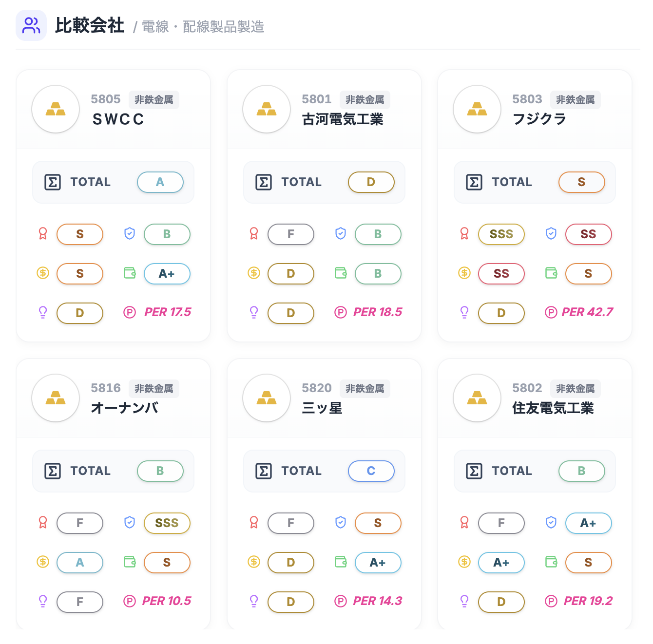Image resolution: width=653 pixels, height=644 pixels.
Task: Click the SSS badge on Onamba card
Action: click(x=167, y=523)
